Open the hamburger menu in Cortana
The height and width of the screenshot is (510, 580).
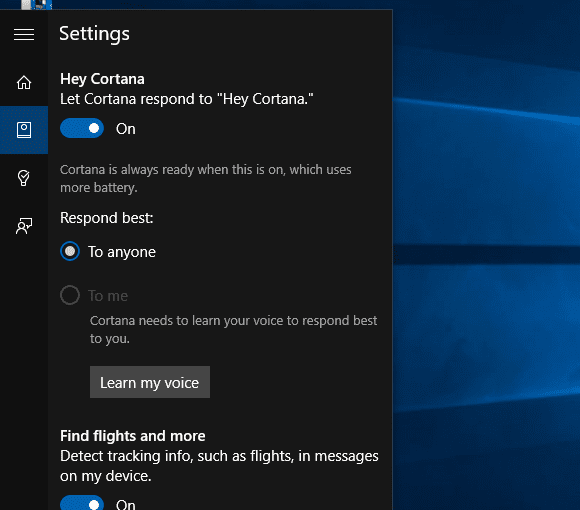pyautogui.click(x=24, y=34)
